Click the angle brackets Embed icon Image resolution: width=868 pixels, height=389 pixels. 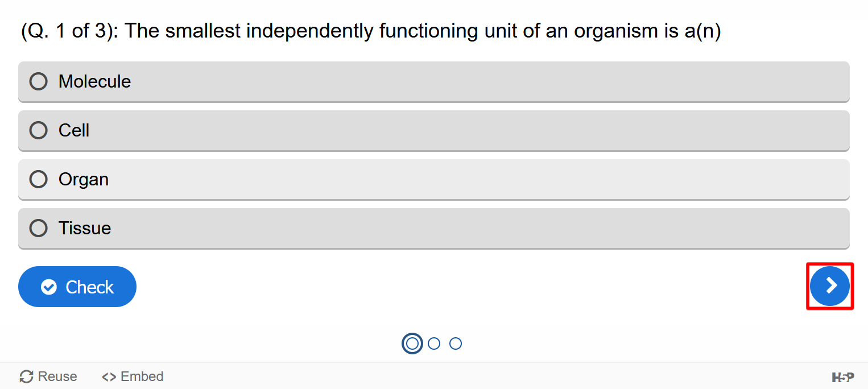coord(109,376)
